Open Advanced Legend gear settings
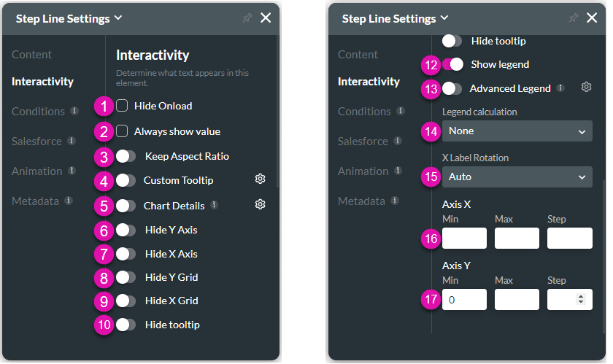The width and height of the screenshot is (613, 364). tap(586, 88)
